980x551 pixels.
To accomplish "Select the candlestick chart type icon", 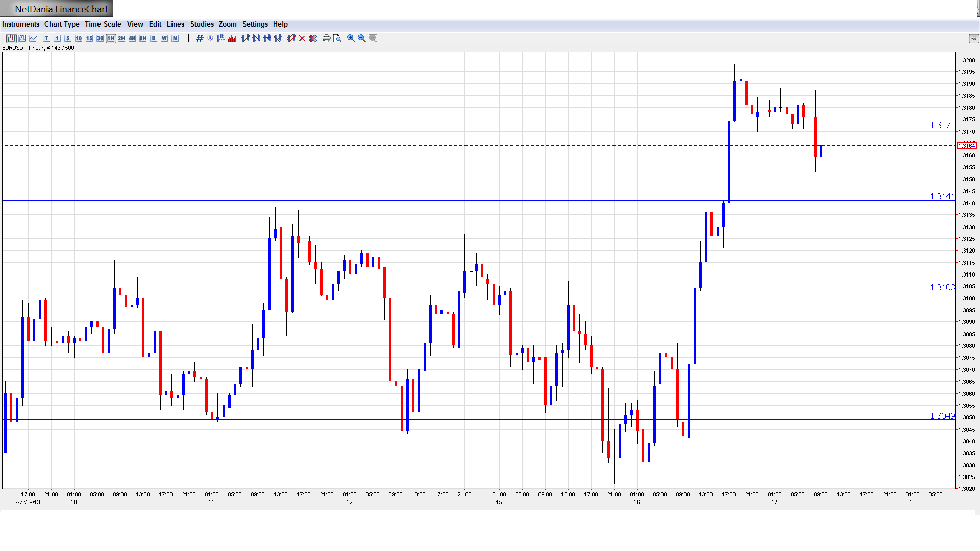I will [11, 38].
